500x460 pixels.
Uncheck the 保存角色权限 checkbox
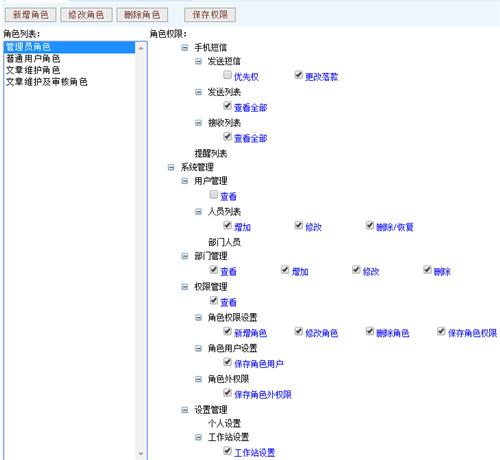[x=441, y=331]
